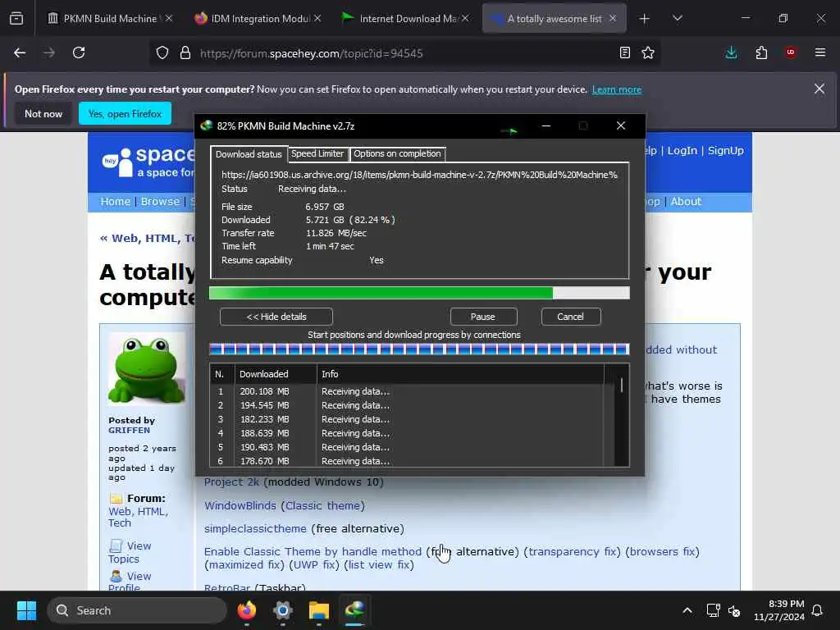Click the Not now button
The height and width of the screenshot is (630, 840).
click(x=43, y=113)
